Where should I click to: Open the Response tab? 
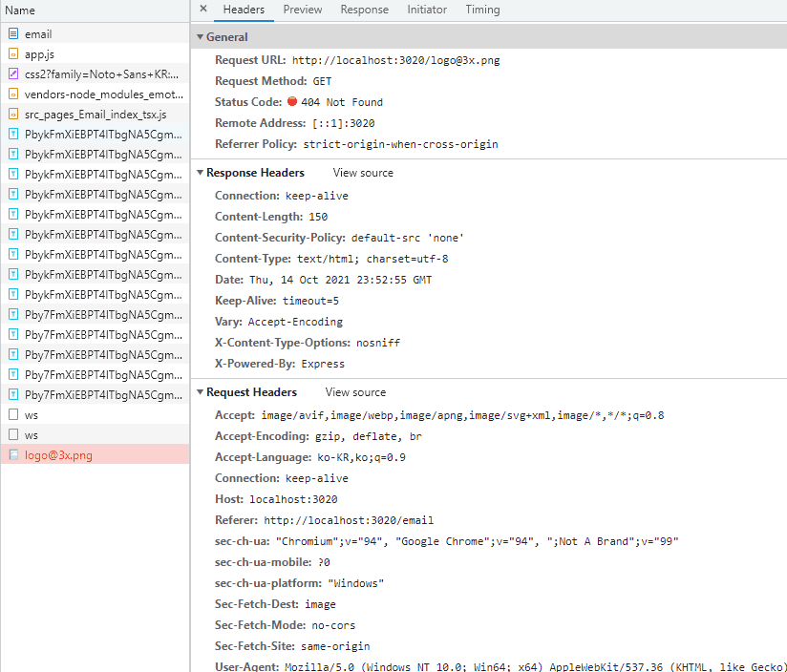[365, 10]
